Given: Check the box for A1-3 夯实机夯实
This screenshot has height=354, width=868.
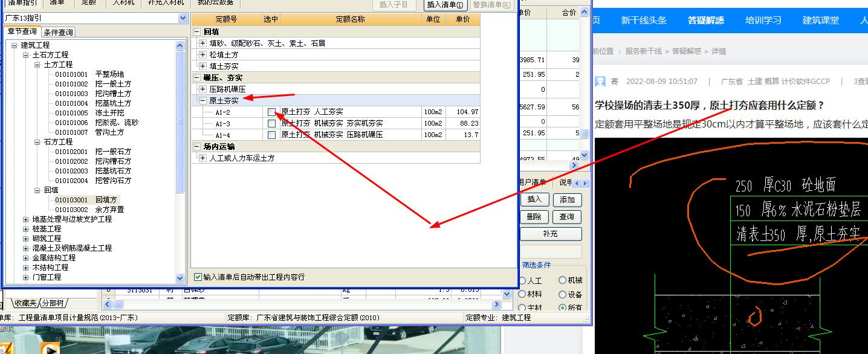Looking at the screenshot, I should pyautogui.click(x=272, y=123).
